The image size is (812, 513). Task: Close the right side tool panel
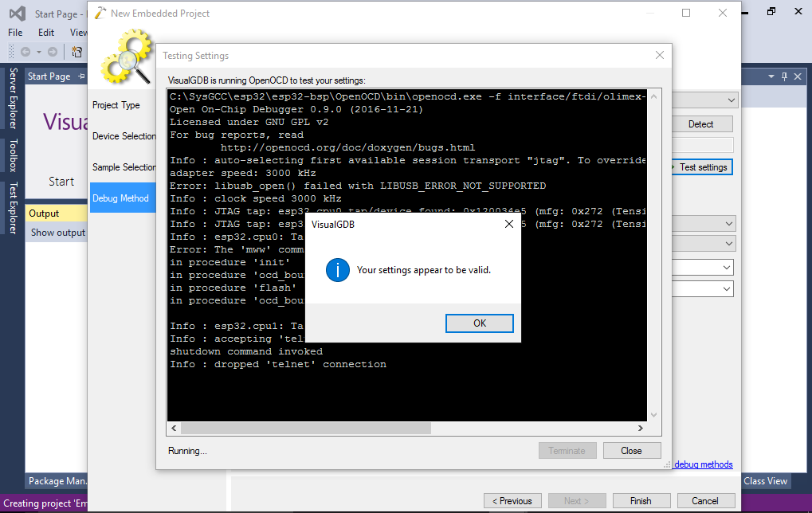click(x=798, y=76)
